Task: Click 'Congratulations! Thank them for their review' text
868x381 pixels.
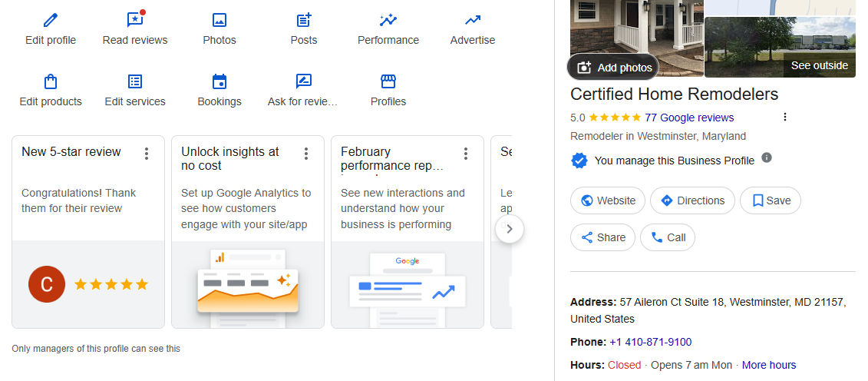Action: pyautogui.click(x=78, y=200)
